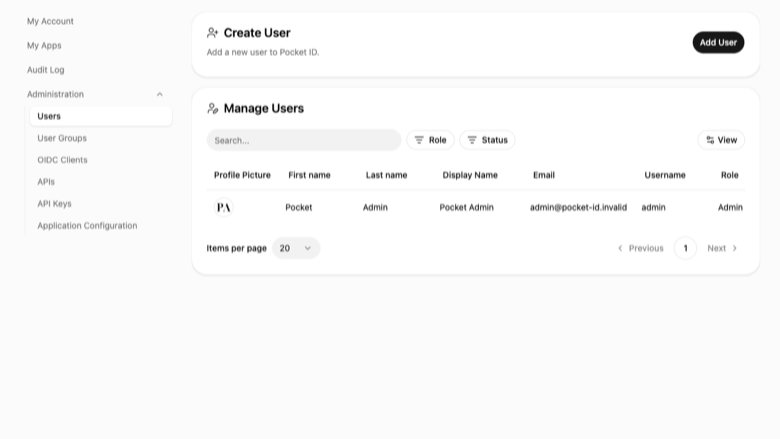The height and width of the screenshot is (439, 780).
Task: Open the Audit Log
Action: pyautogui.click(x=46, y=70)
